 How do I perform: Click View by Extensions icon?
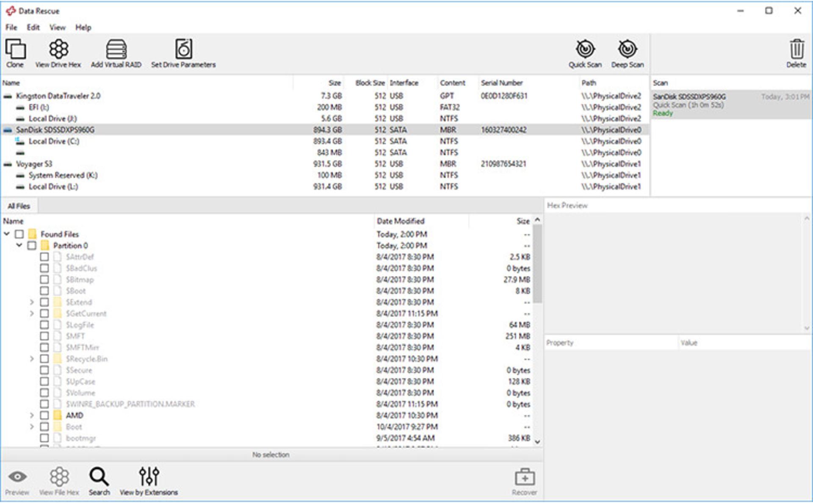coord(149,476)
